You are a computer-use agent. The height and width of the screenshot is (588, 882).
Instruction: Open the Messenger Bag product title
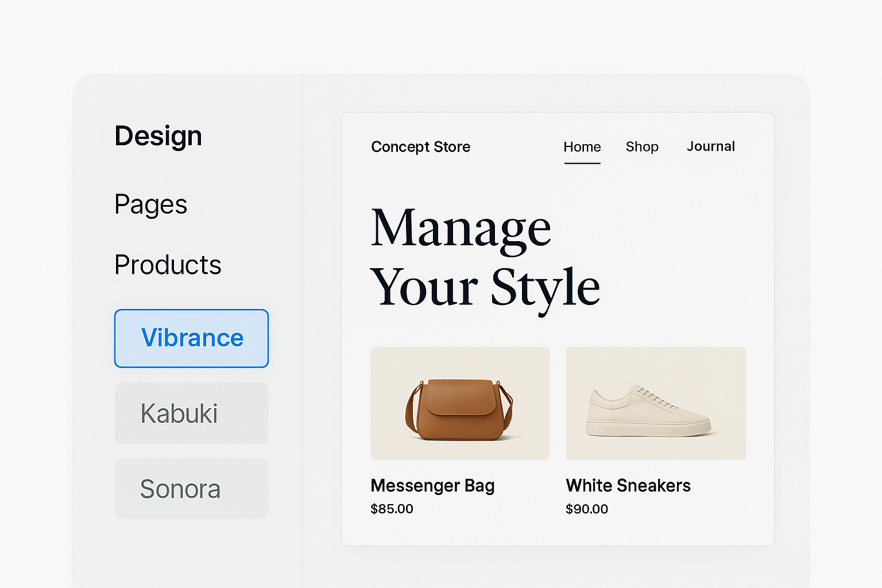click(x=432, y=486)
